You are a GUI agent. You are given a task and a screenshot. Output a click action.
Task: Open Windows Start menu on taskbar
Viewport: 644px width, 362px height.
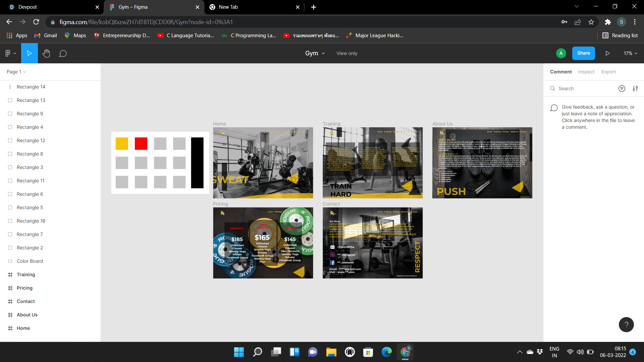[239, 352]
